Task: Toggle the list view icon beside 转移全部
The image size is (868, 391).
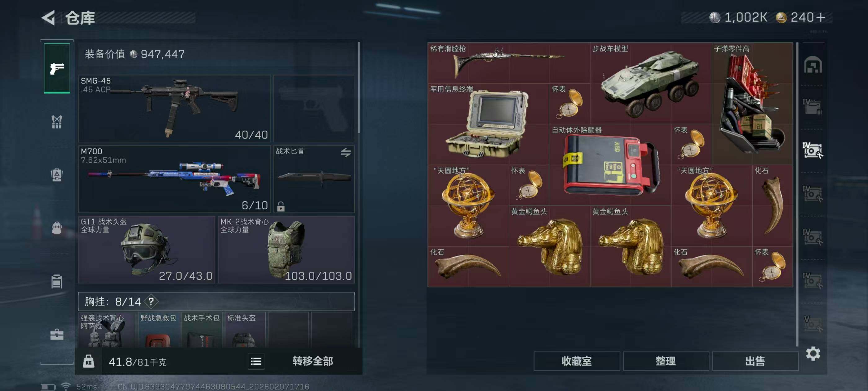Action: pyautogui.click(x=256, y=361)
